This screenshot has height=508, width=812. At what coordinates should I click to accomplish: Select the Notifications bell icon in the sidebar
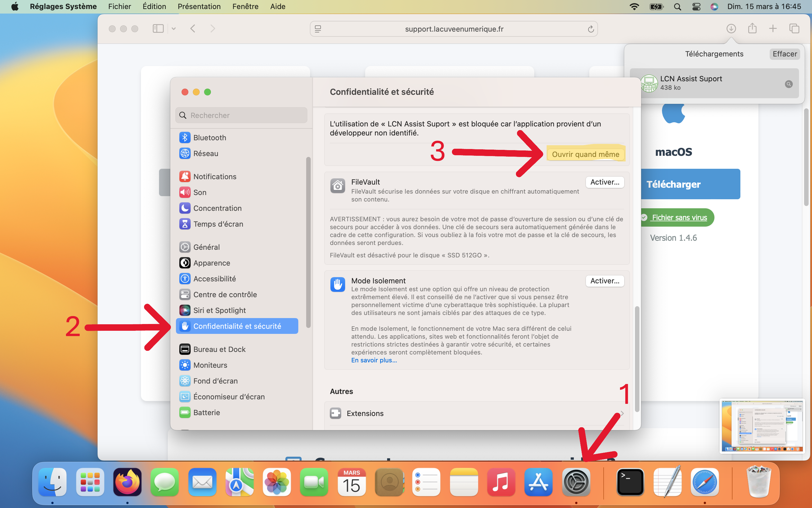[x=185, y=177]
